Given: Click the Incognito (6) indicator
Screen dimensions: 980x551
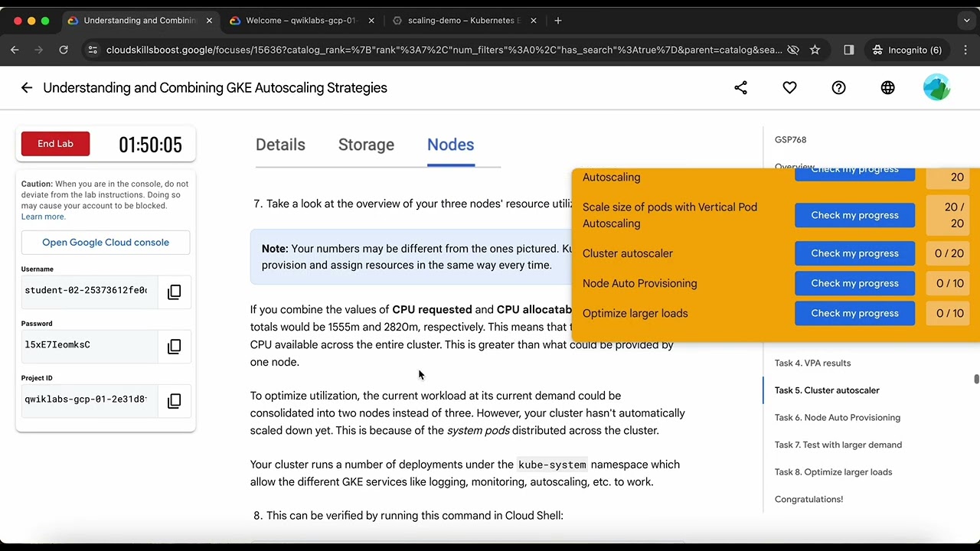Looking at the screenshot, I should pos(906,50).
